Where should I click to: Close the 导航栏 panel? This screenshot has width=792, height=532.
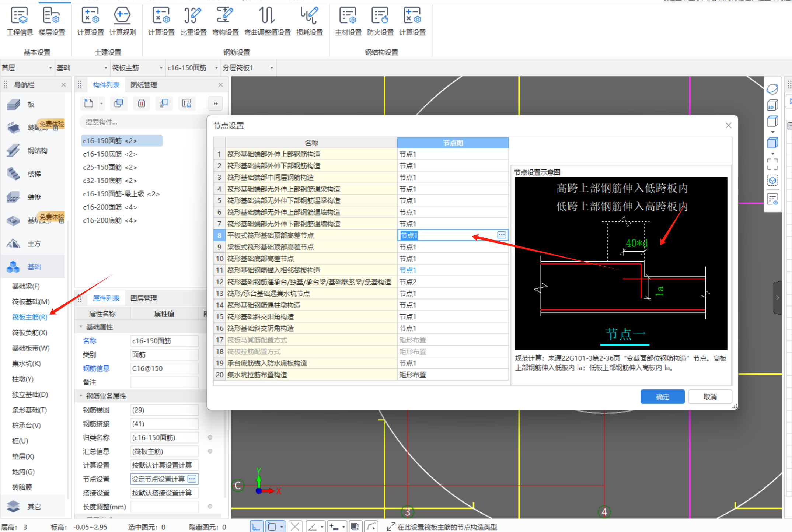[x=63, y=85]
